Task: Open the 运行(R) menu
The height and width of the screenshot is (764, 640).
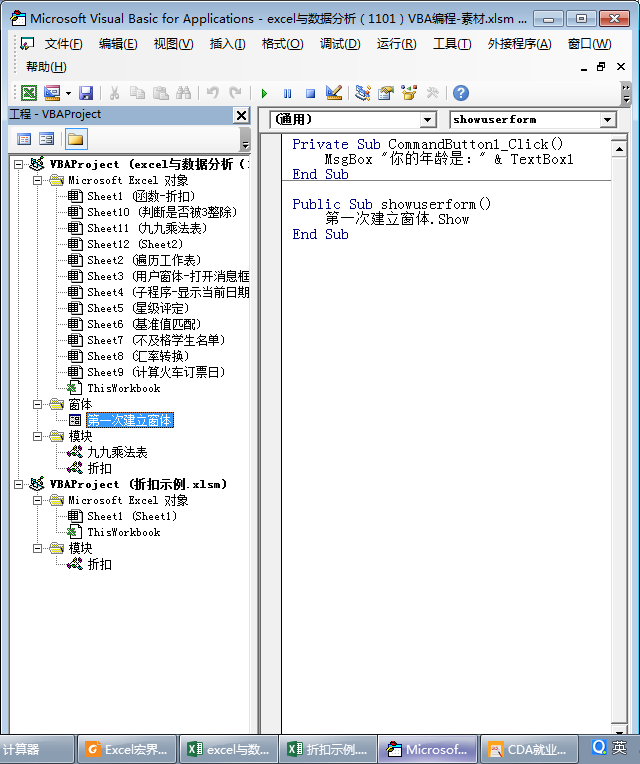Action: [x=396, y=44]
